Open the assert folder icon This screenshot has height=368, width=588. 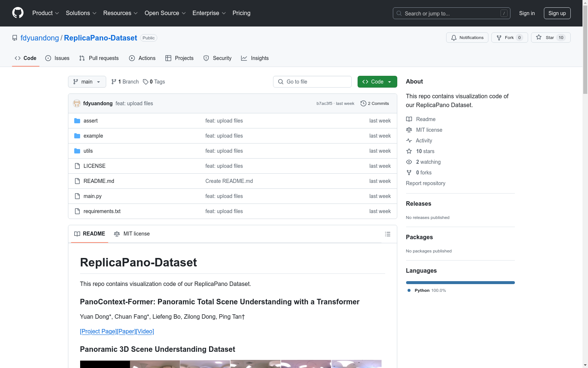[77, 121]
